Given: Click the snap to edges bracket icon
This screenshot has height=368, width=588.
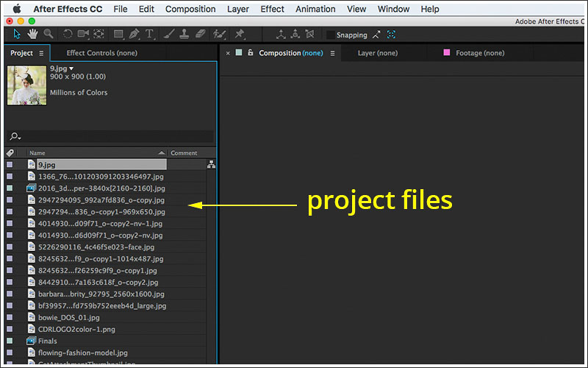Looking at the screenshot, I should [x=391, y=35].
